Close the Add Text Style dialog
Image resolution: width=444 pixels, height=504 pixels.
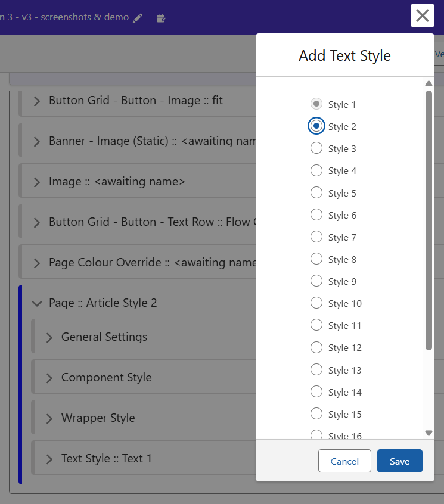click(x=422, y=15)
